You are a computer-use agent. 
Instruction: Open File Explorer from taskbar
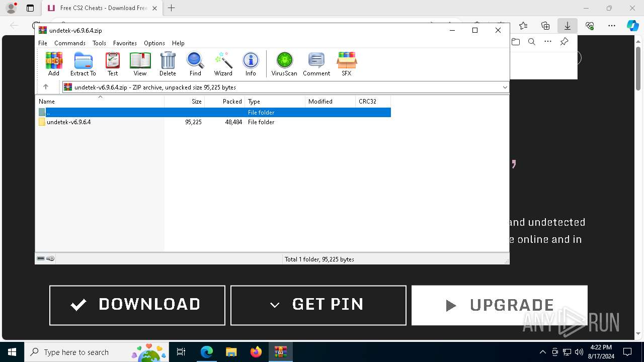click(x=231, y=352)
